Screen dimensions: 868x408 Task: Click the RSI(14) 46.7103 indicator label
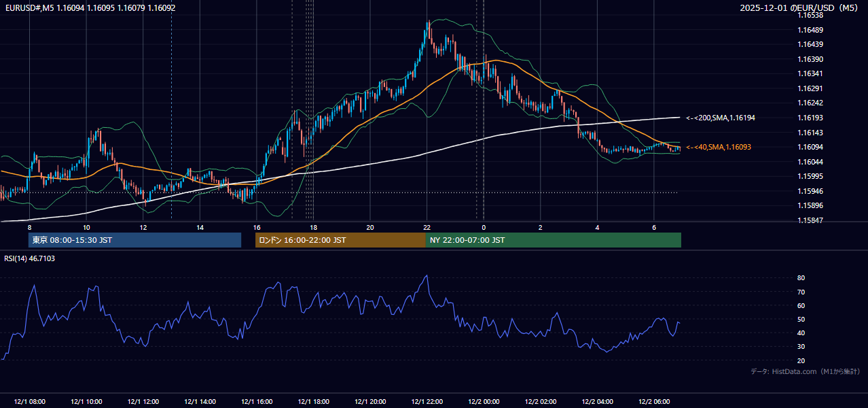click(30, 258)
